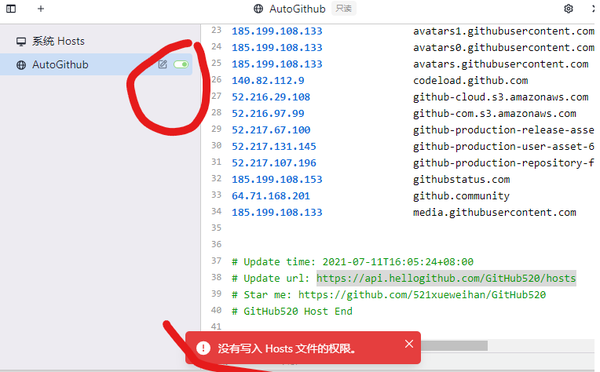Click avatars1.githubusercontent.com hostname
600x372 pixels.
(504, 31)
